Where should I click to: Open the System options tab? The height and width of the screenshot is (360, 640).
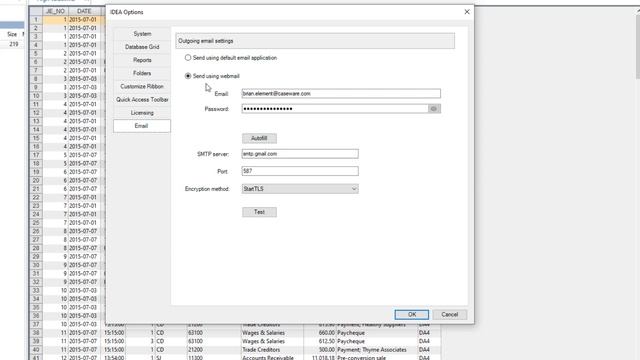[x=142, y=34]
